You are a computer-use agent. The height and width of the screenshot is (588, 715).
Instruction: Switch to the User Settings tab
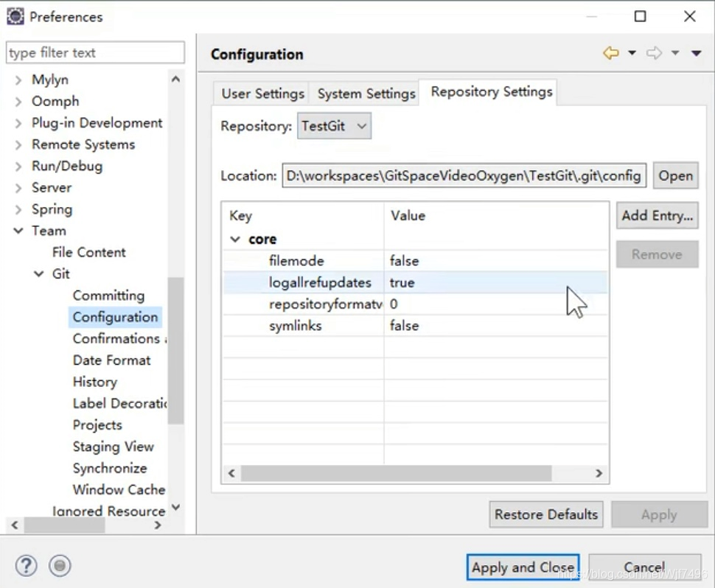262,94
